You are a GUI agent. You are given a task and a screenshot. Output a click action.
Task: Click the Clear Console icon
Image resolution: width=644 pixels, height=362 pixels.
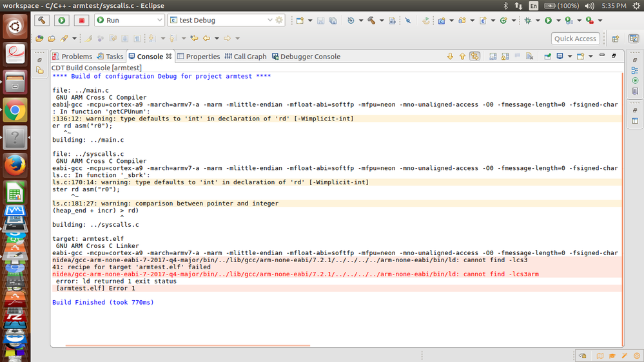click(530, 56)
